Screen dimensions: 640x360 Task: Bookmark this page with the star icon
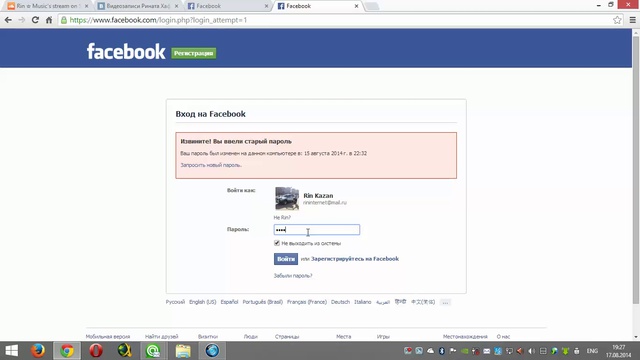pyautogui.click(x=617, y=20)
